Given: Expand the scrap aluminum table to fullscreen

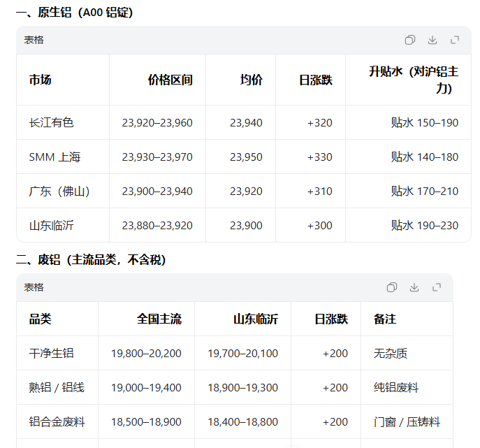Looking at the screenshot, I should pos(437,287).
